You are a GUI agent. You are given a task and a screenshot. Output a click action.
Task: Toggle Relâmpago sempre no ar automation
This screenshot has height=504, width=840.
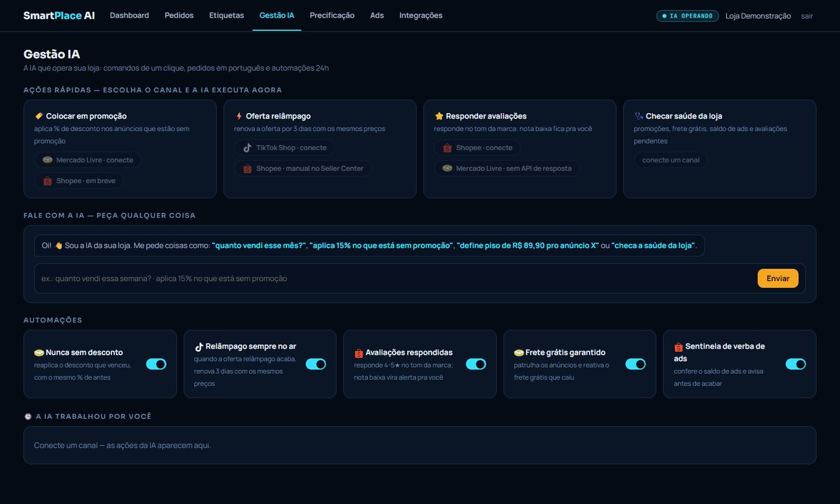(x=316, y=364)
